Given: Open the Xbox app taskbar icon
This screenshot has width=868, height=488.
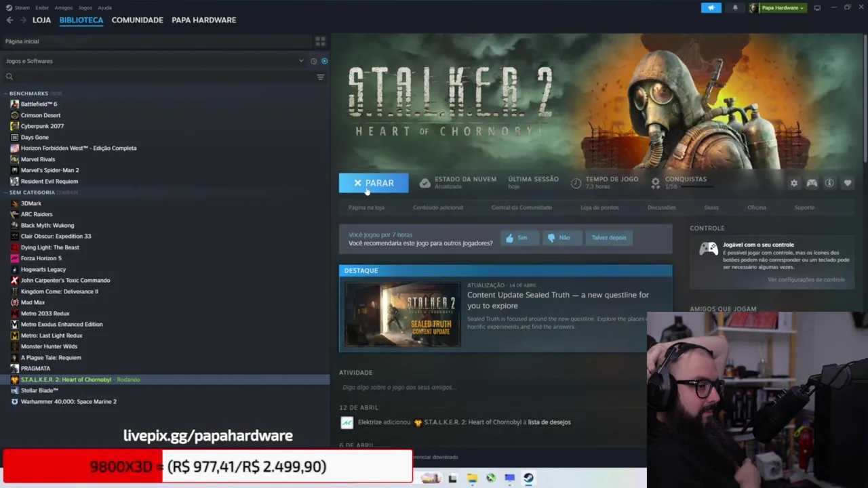Looking at the screenshot, I should (491, 478).
